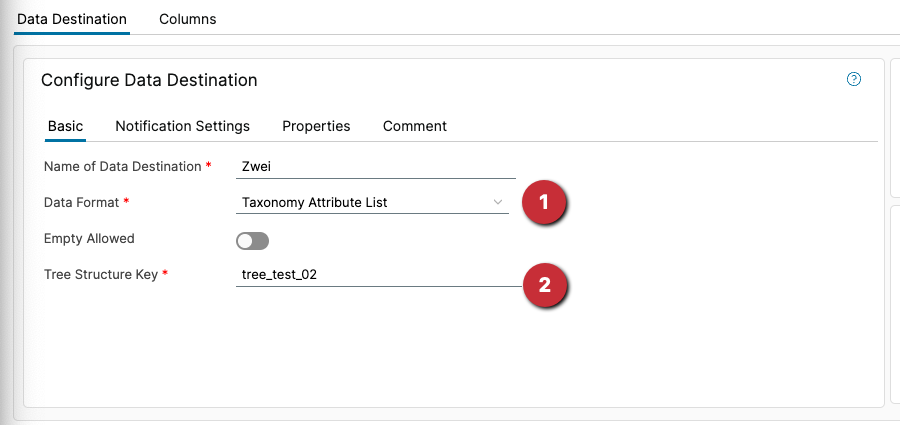Click the red annotation badge numbered 2
900x425 pixels.
[x=544, y=285]
